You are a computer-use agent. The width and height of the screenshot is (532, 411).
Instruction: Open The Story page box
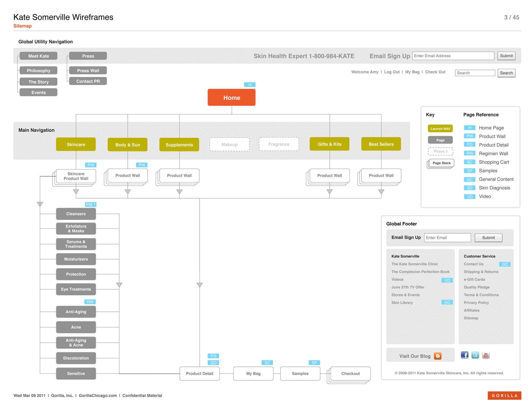click(39, 82)
